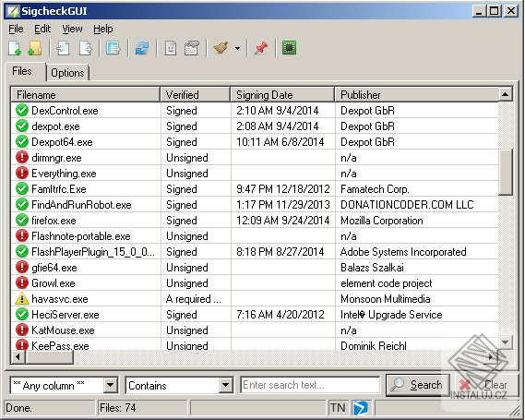Click the clipboard properties toolbar icon
This screenshot has height=420, width=525.
(x=192, y=48)
